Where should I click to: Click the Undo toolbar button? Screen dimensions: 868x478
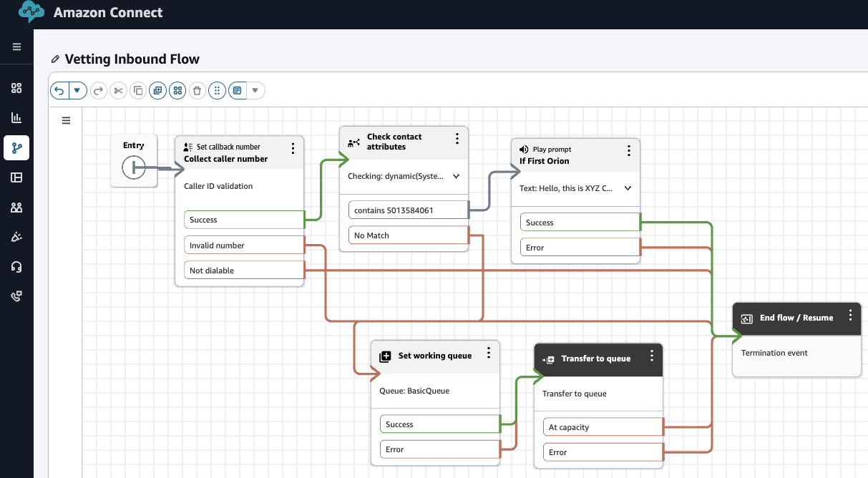[x=59, y=91]
